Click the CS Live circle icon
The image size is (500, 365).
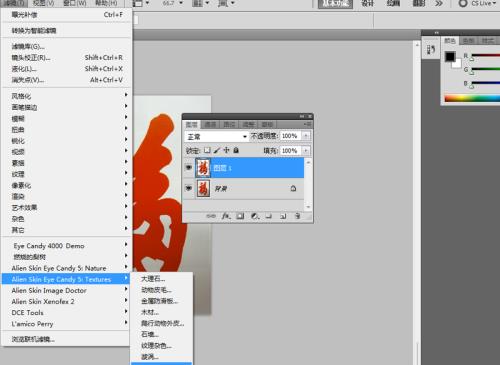(463, 3)
